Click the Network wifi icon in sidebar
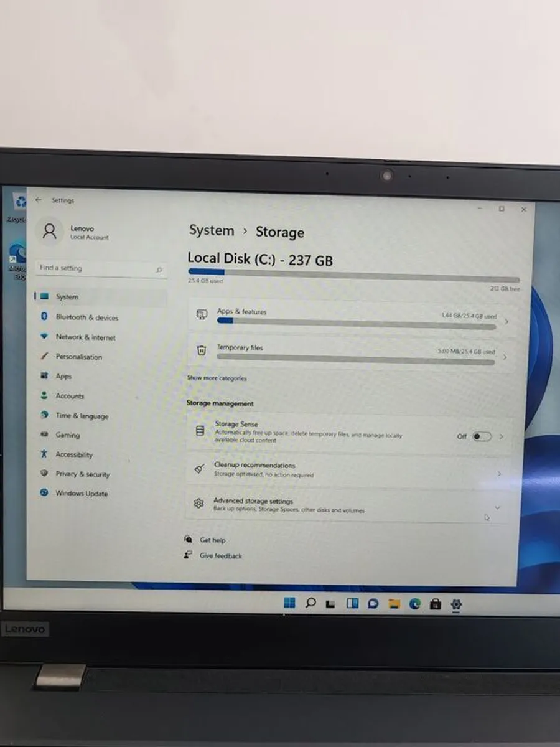The width and height of the screenshot is (560, 747). point(44,336)
